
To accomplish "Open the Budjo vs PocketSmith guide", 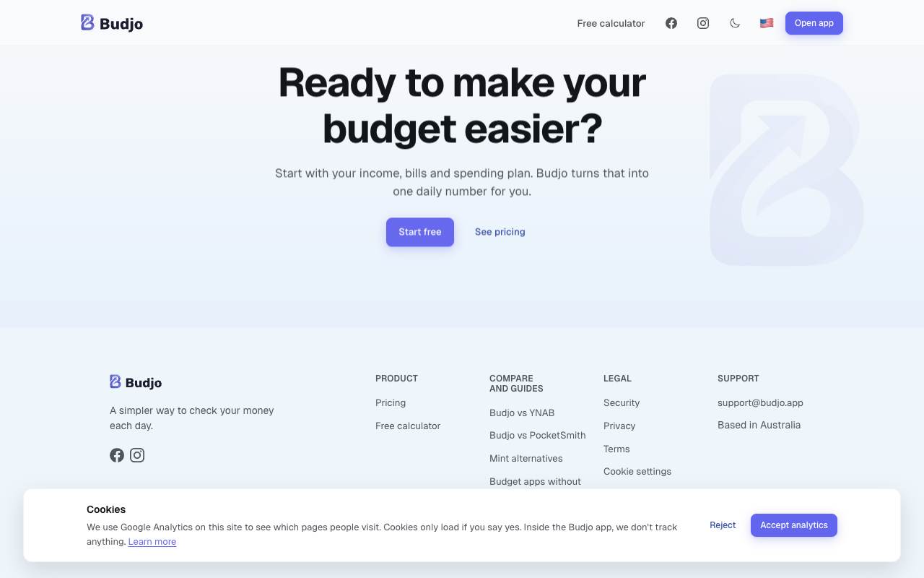I will (538, 436).
